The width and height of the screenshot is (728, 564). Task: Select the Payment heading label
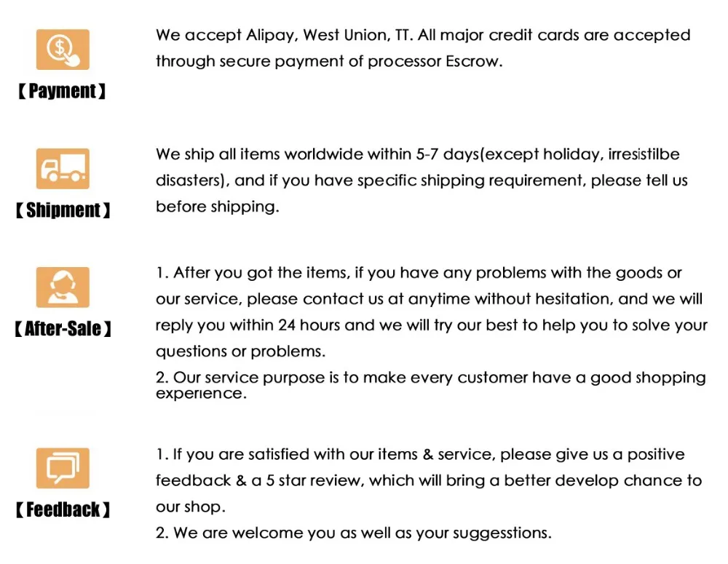coord(62,91)
